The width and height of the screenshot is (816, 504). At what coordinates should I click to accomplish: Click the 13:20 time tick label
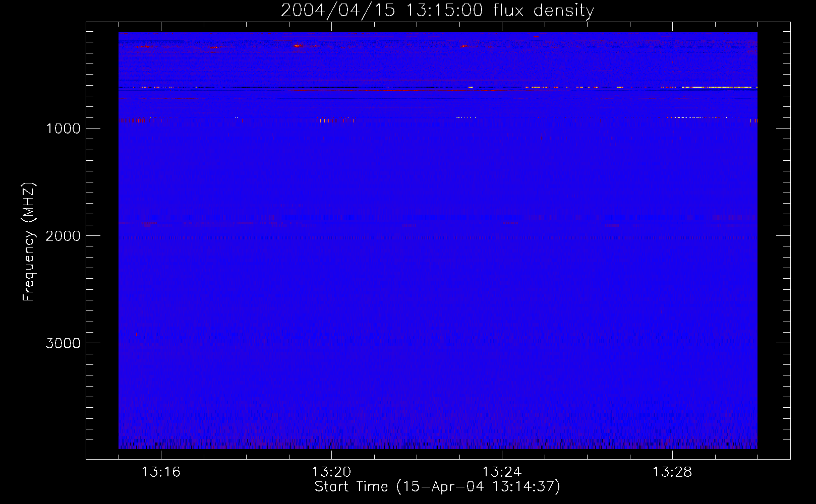[x=331, y=472]
